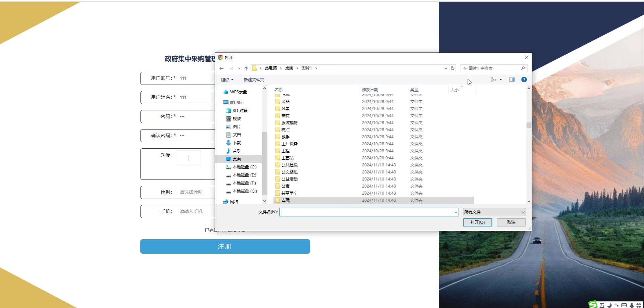Open the help question mark icon

click(x=524, y=80)
